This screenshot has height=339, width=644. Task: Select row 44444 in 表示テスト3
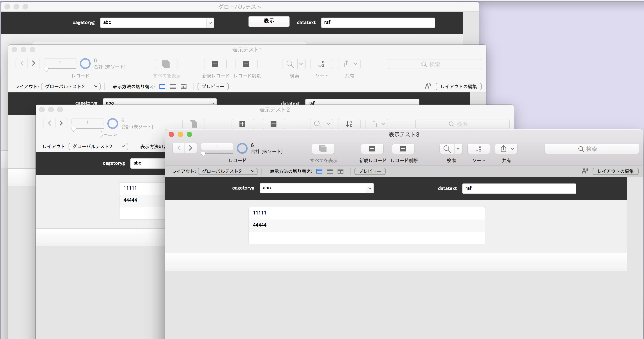click(367, 225)
